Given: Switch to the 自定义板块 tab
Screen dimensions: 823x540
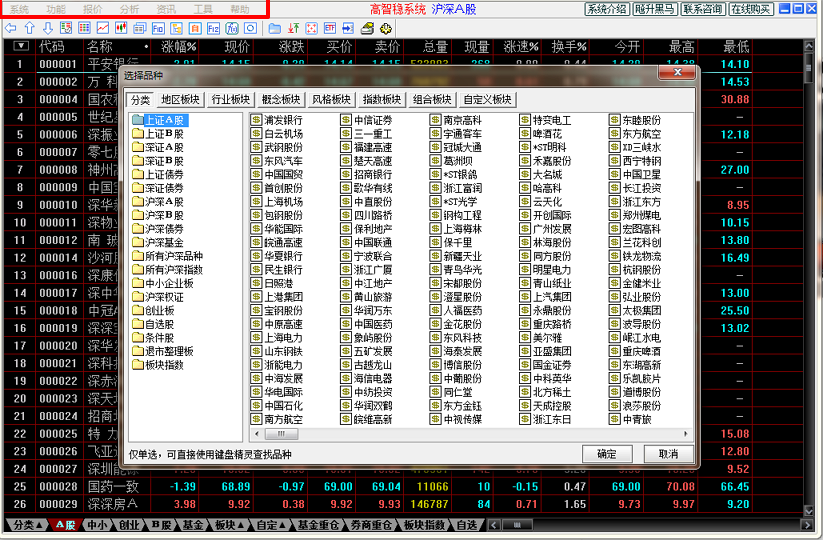Looking at the screenshot, I should click(x=487, y=99).
